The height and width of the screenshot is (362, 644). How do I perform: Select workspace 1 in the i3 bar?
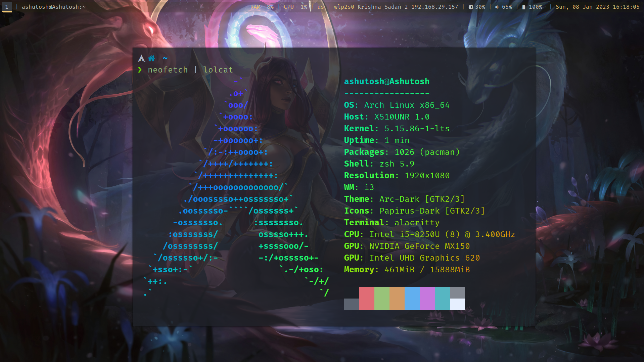click(7, 7)
